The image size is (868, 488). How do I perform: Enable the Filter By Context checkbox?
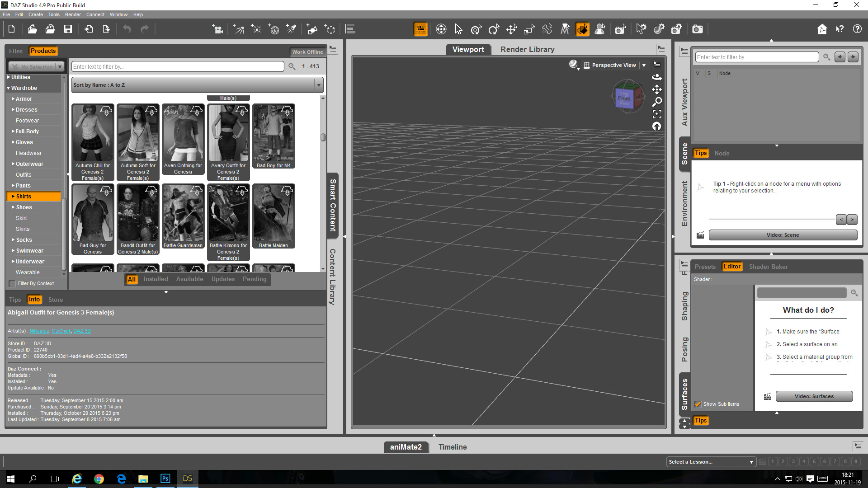click(12, 284)
